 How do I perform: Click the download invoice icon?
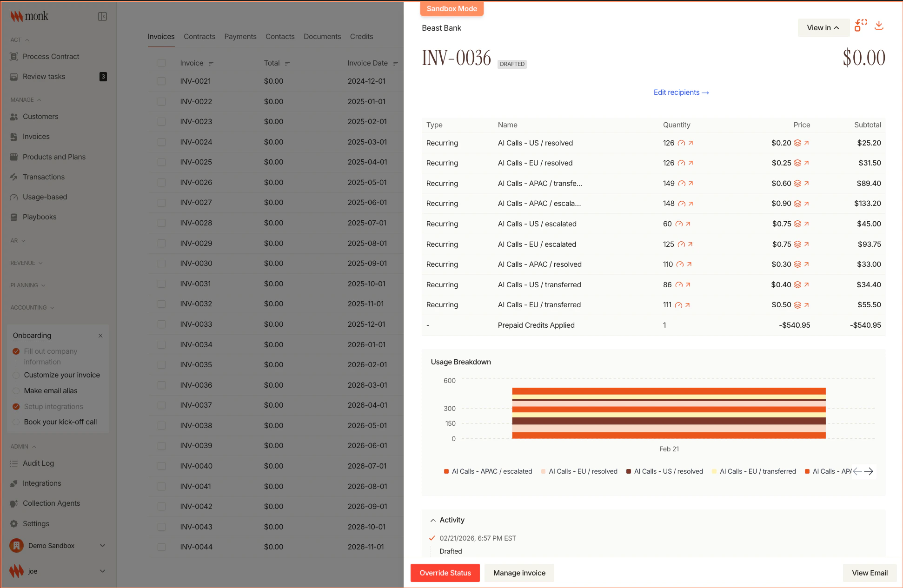tap(879, 26)
